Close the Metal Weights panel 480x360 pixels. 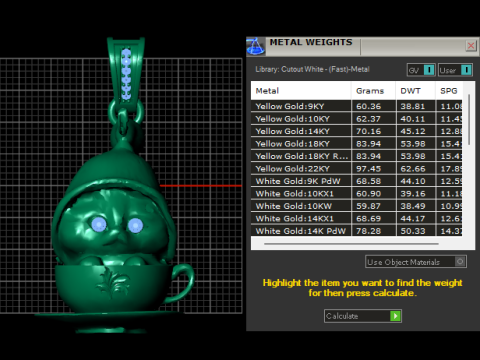coord(471,46)
